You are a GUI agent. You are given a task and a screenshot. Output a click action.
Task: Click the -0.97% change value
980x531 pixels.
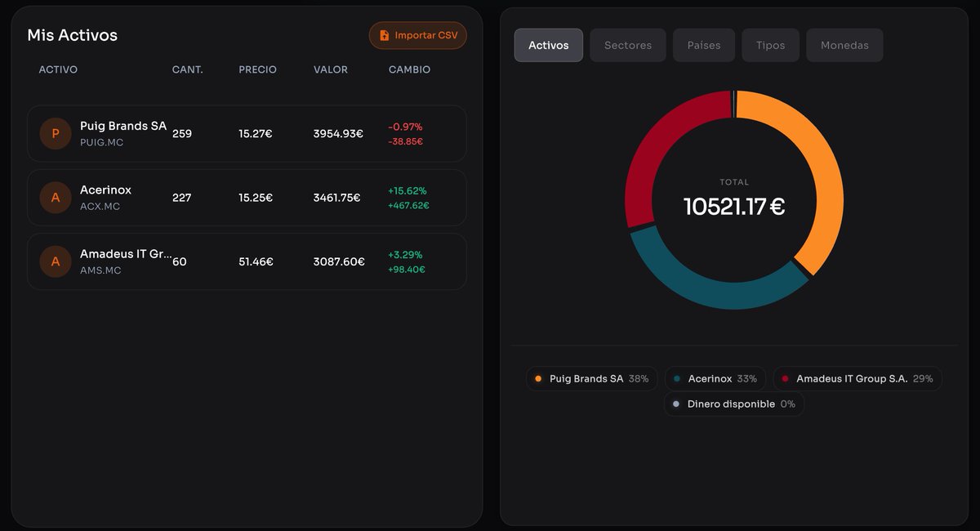406,127
